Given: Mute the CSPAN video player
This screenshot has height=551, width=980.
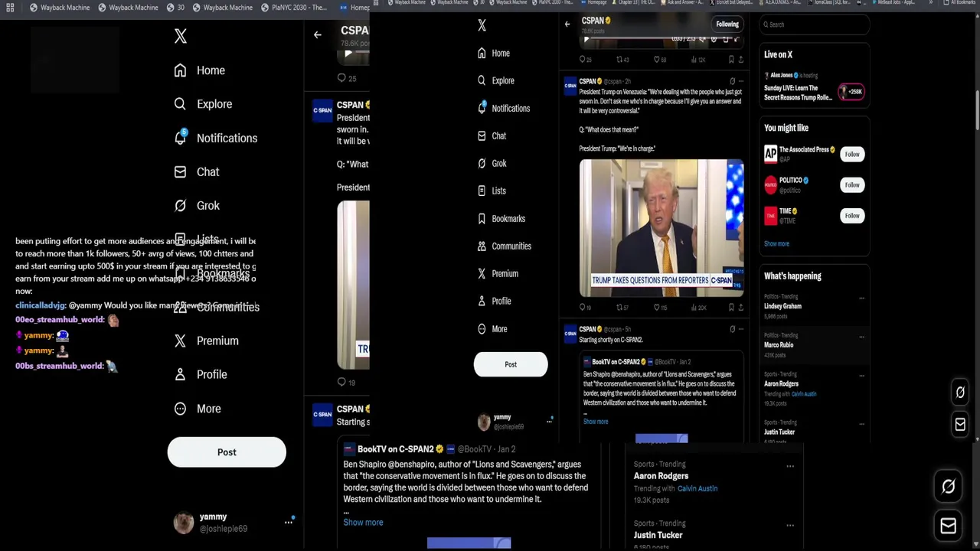Looking at the screenshot, I should tap(703, 39).
